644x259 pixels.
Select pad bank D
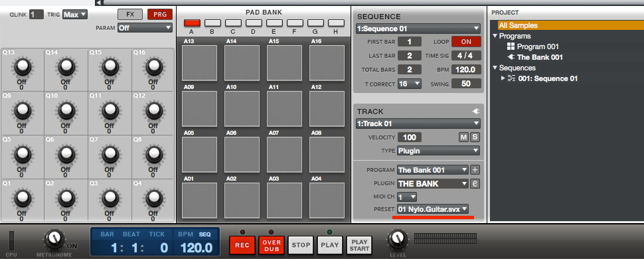254,23
